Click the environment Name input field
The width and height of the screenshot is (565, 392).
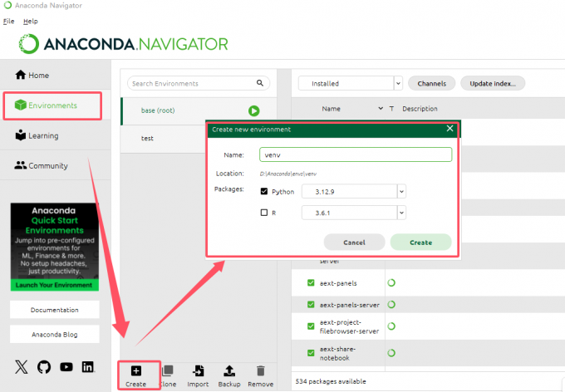click(356, 155)
